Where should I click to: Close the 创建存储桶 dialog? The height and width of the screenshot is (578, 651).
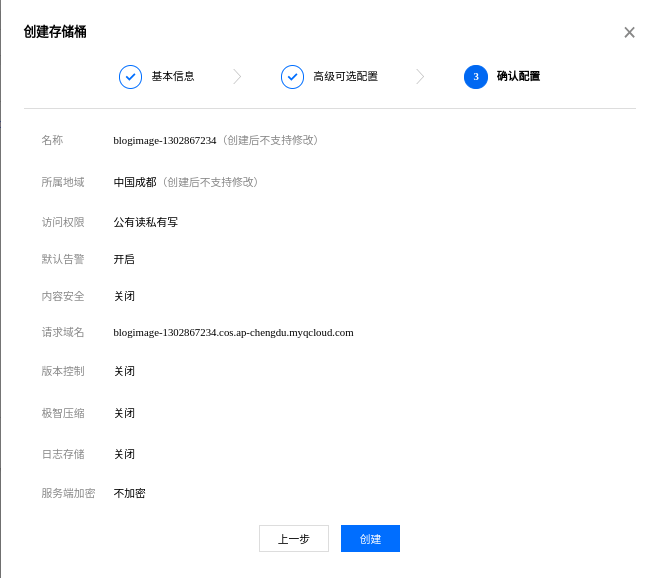[x=629, y=32]
